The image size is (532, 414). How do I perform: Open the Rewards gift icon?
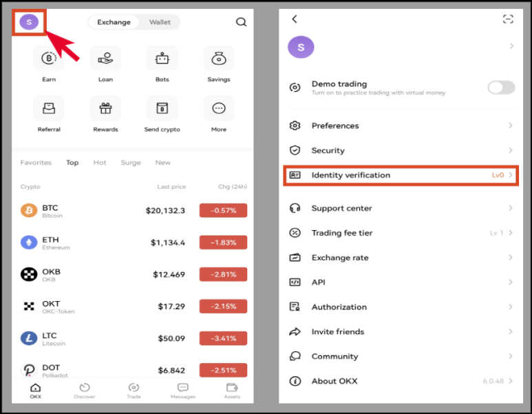(x=105, y=108)
